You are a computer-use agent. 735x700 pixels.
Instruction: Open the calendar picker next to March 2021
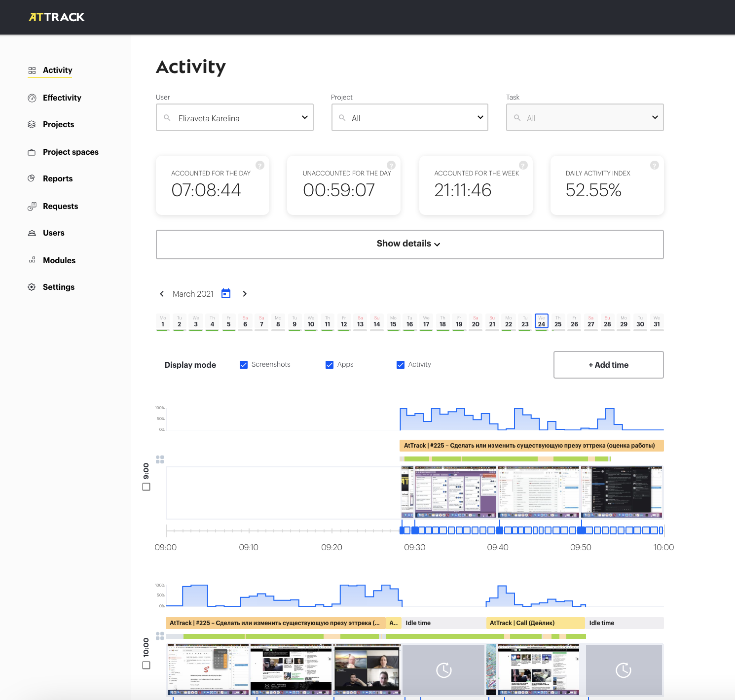pos(225,293)
